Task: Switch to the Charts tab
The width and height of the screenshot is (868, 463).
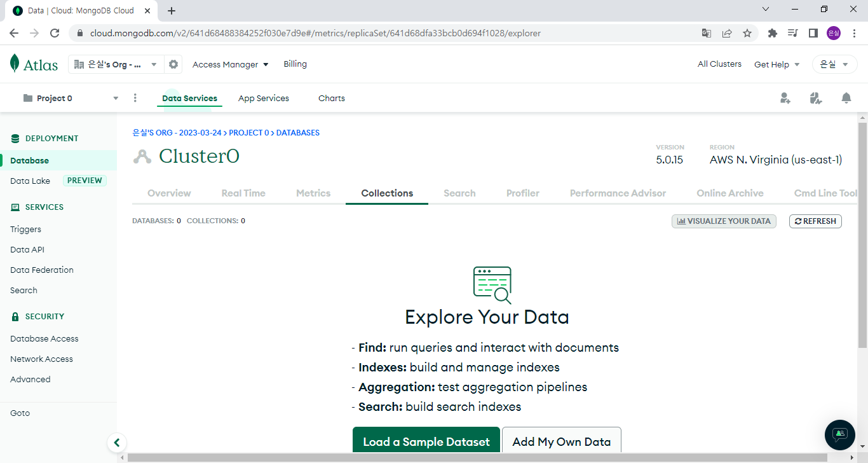Action: [x=332, y=98]
